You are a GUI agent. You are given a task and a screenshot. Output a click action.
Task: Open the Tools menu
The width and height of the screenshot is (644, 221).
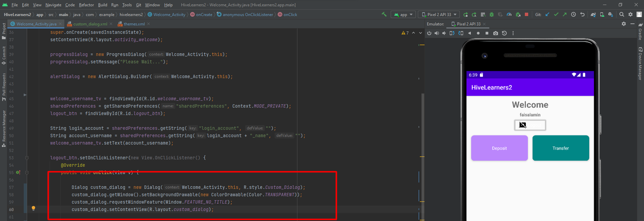click(127, 5)
